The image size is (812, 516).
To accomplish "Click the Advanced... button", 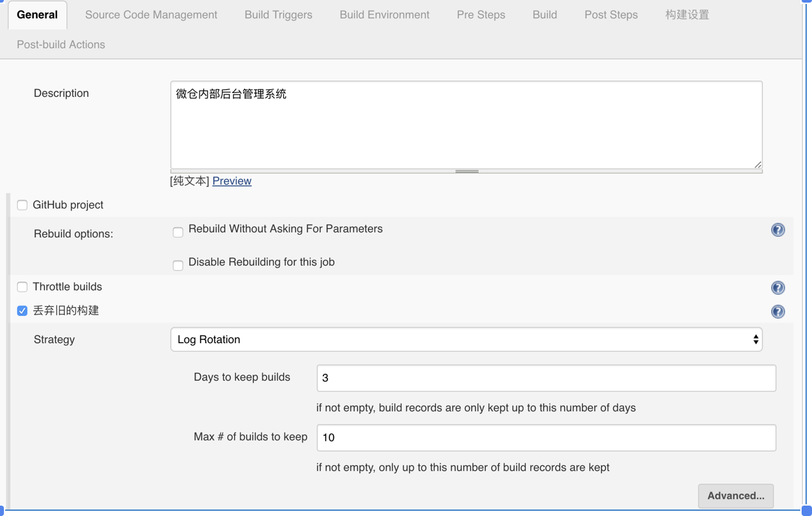I will pos(736,496).
